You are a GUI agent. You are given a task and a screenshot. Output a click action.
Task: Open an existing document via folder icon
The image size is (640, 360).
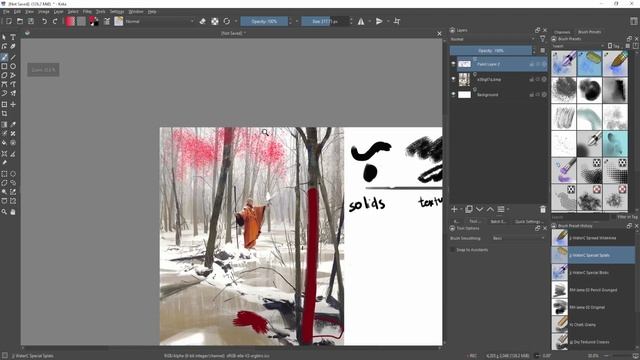click(20, 21)
